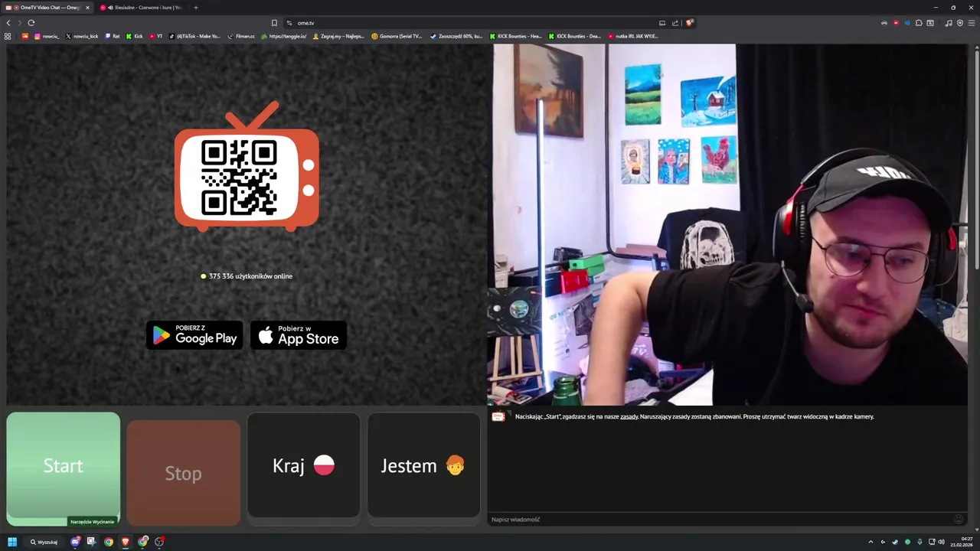Open Chrome from the taskbar
980x551 pixels.
point(109,542)
